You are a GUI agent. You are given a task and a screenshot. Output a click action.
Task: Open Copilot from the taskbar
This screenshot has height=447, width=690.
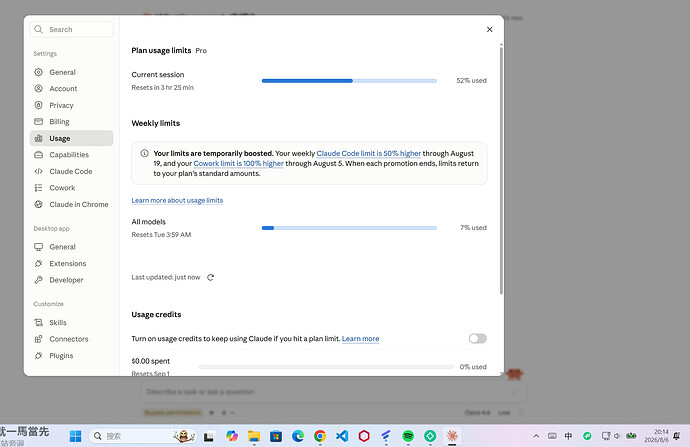tap(232, 436)
